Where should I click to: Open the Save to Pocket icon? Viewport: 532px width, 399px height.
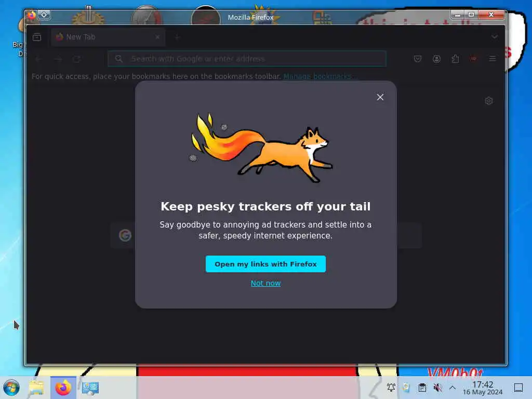click(x=418, y=59)
